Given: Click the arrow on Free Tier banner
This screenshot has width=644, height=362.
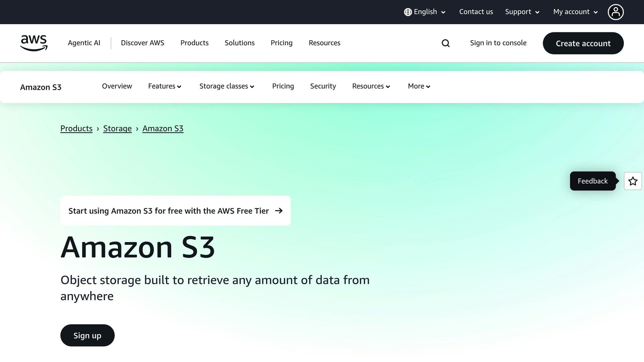Looking at the screenshot, I should (279, 211).
